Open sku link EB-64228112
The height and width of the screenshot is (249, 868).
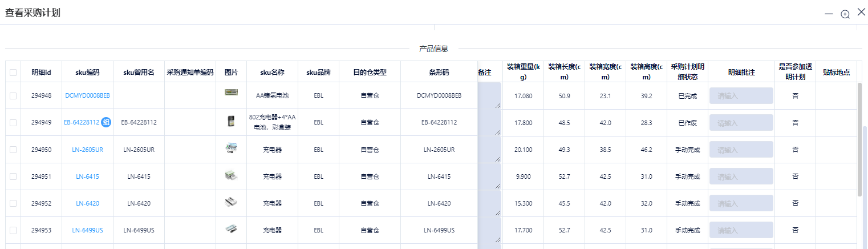(82, 123)
